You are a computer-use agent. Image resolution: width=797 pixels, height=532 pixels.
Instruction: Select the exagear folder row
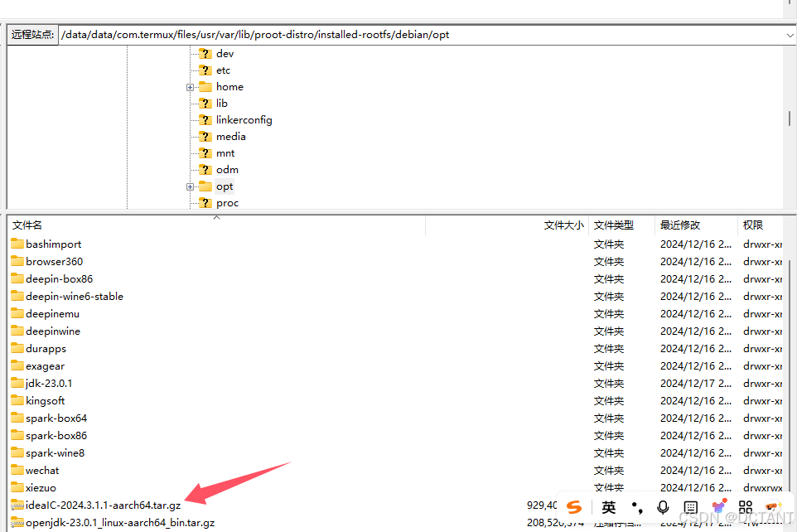[397, 366]
